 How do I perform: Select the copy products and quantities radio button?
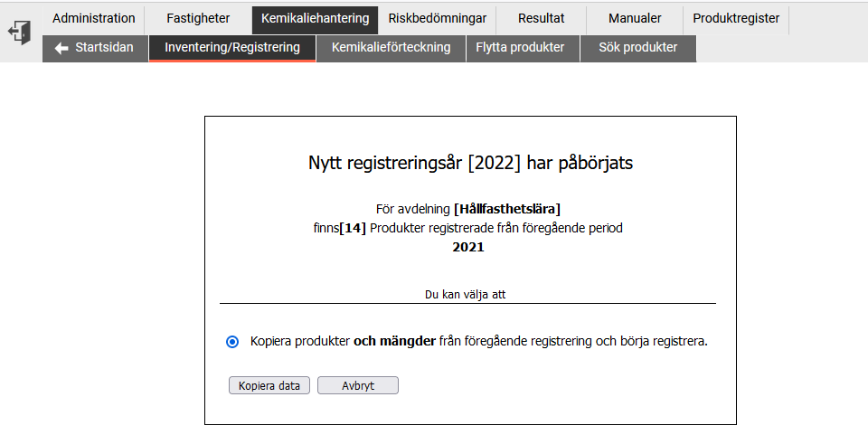[232, 342]
